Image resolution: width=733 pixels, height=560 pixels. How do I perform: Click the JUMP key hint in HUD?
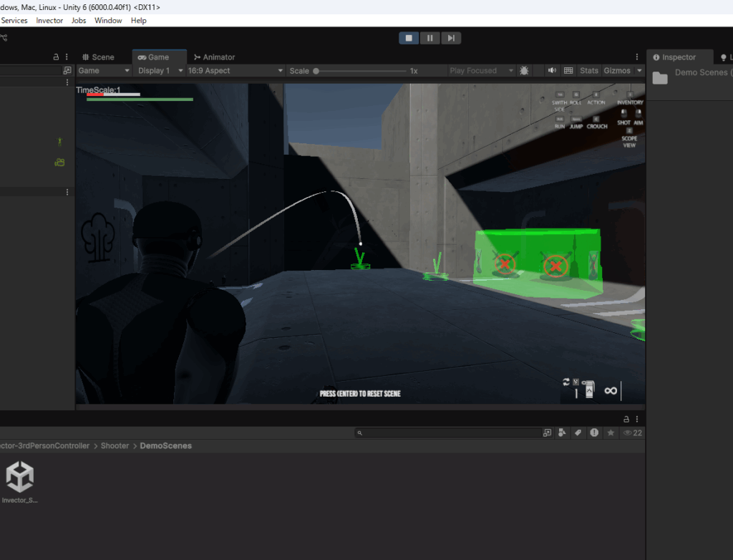(576, 123)
